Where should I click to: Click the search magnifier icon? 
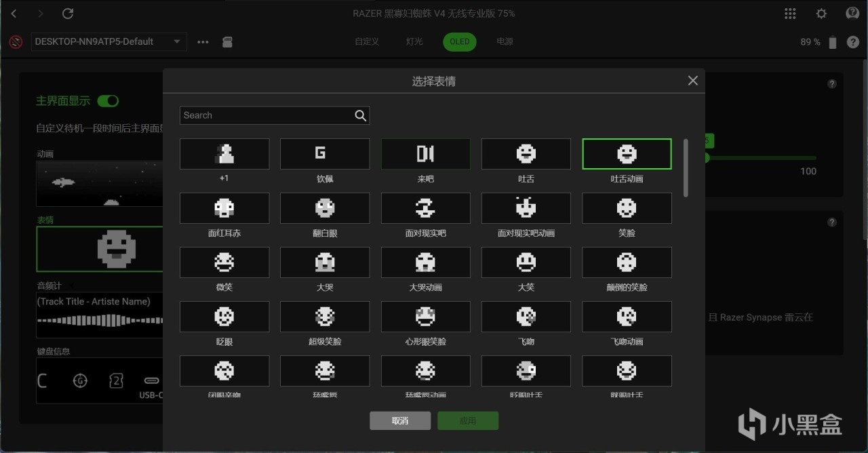coord(360,115)
